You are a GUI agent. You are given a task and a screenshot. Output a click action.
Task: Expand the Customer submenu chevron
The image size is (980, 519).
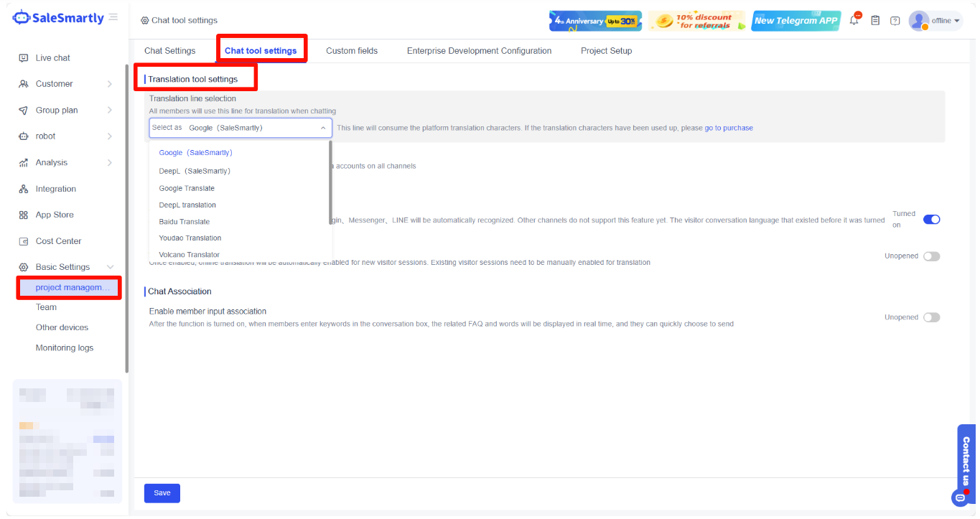click(110, 84)
